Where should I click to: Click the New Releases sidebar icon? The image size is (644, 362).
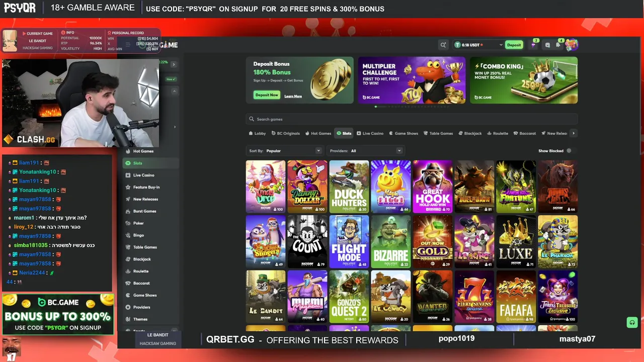coord(128,199)
